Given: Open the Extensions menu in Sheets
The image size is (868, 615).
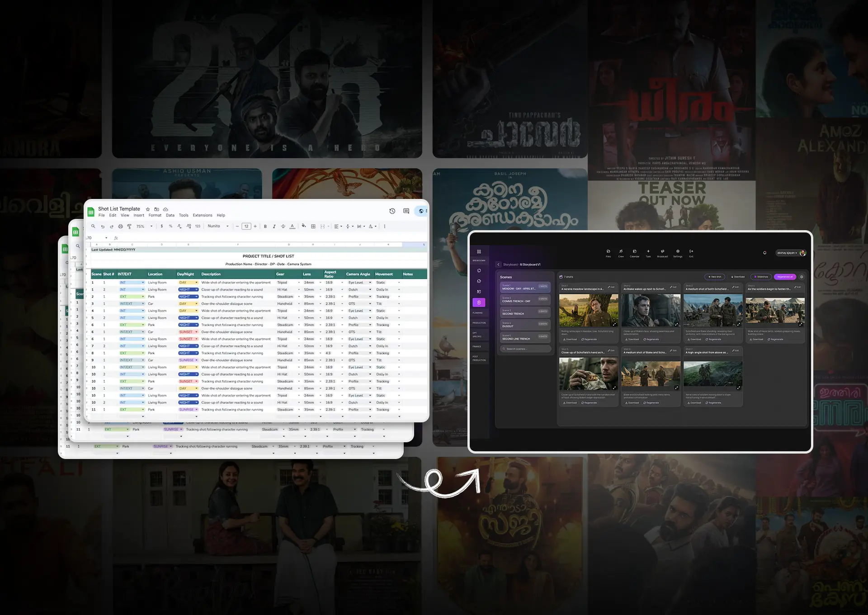Looking at the screenshot, I should click(x=203, y=215).
